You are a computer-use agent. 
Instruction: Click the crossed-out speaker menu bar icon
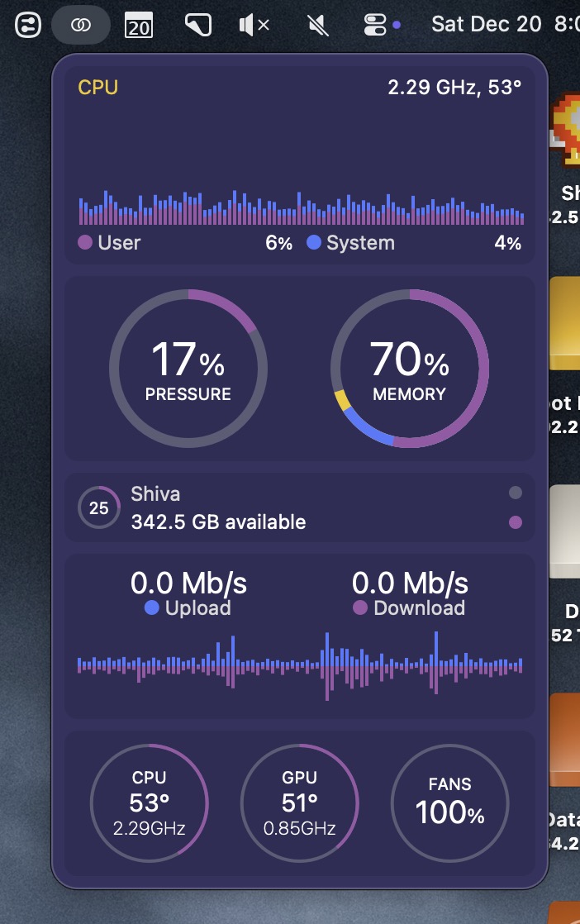click(x=317, y=26)
